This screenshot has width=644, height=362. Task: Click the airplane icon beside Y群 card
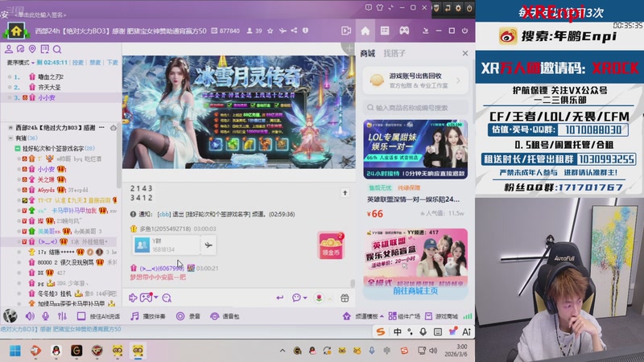[x=208, y=245]
